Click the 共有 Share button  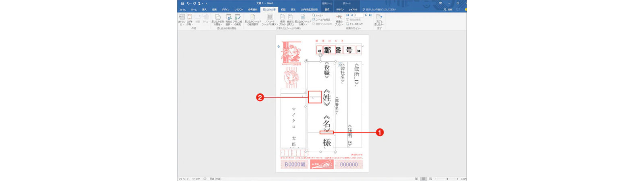point(448,9)
